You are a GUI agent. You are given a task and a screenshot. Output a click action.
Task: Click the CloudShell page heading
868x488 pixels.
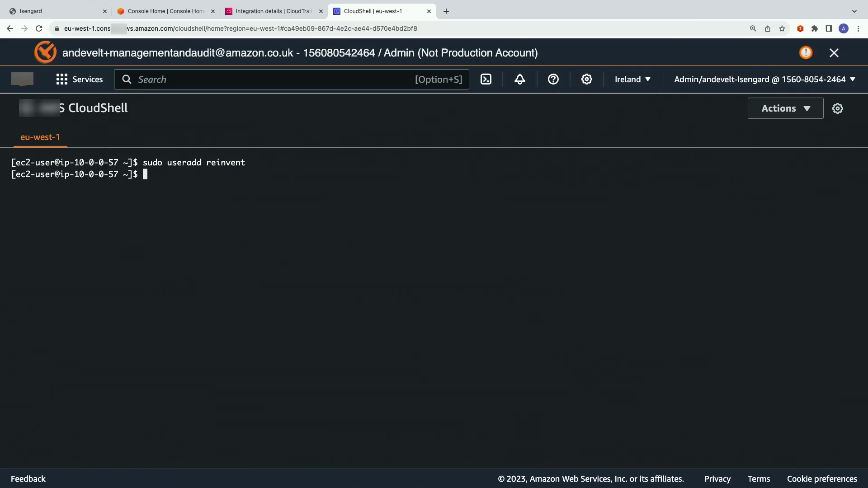point(73,108)
